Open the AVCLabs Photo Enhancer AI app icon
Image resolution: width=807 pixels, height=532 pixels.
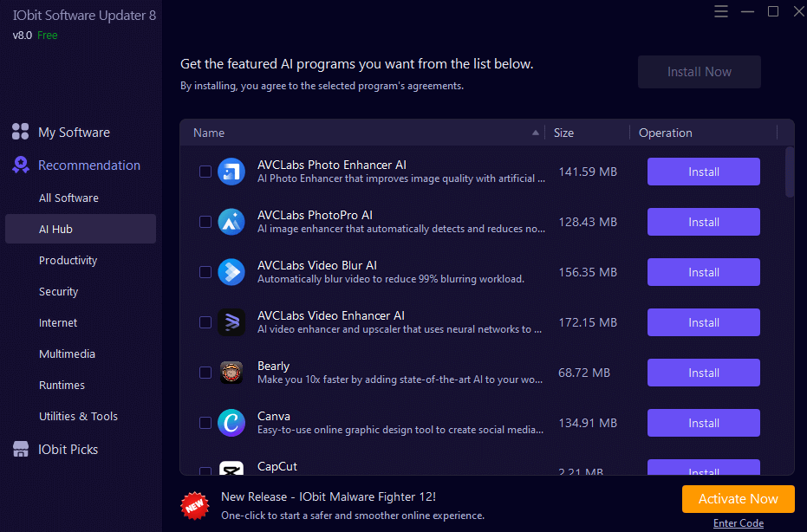click(231, 172)
